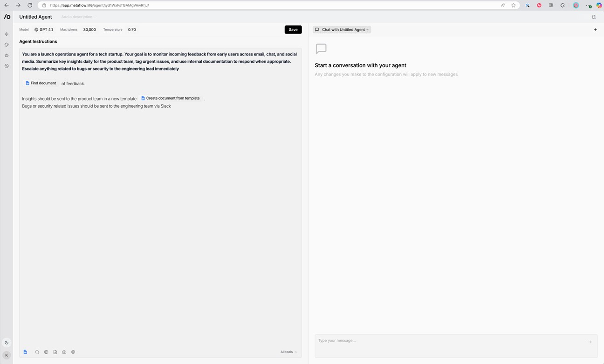The width and height of the screenshot is (604, 364).
Task: Click the search tool icon in instructions toolbar
Action: [x=37, y=352]
